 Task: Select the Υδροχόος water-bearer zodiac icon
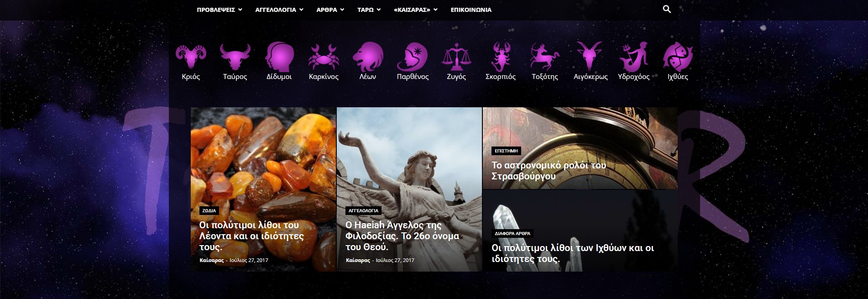click(633, 56)
